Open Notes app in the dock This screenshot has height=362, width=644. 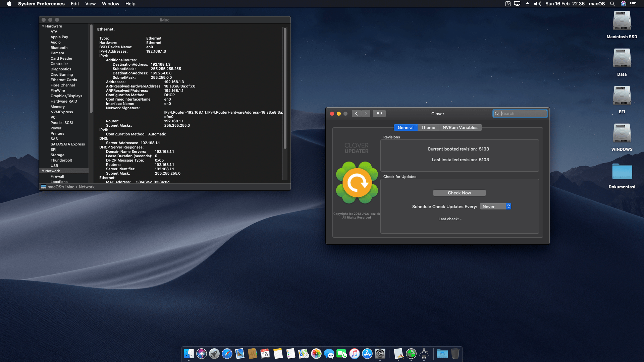point(278,354)
